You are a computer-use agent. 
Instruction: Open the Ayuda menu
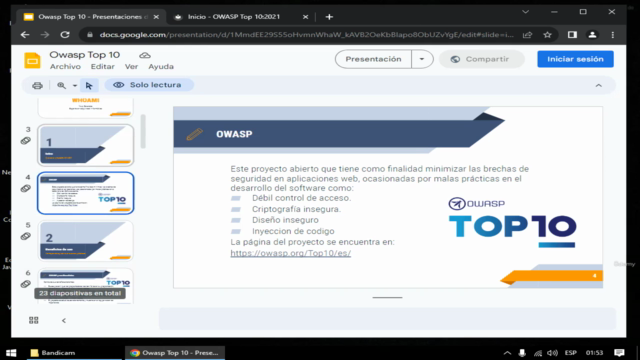[x=161, y=67]
